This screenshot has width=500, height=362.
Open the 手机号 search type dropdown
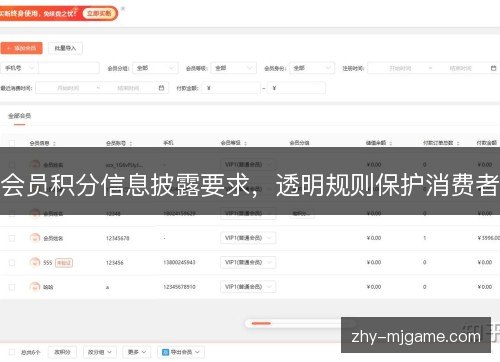click(19, 68)
